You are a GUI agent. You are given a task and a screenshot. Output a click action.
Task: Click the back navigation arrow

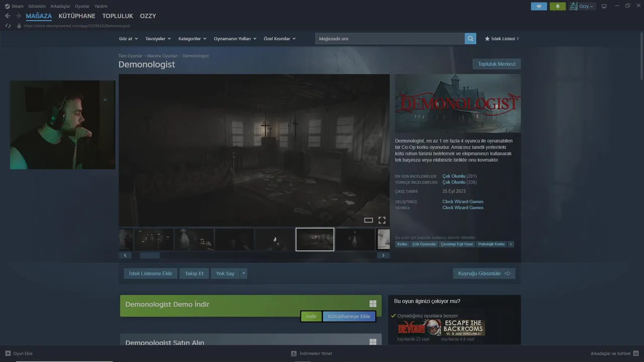pyautogui.click(x=8, y=16)
